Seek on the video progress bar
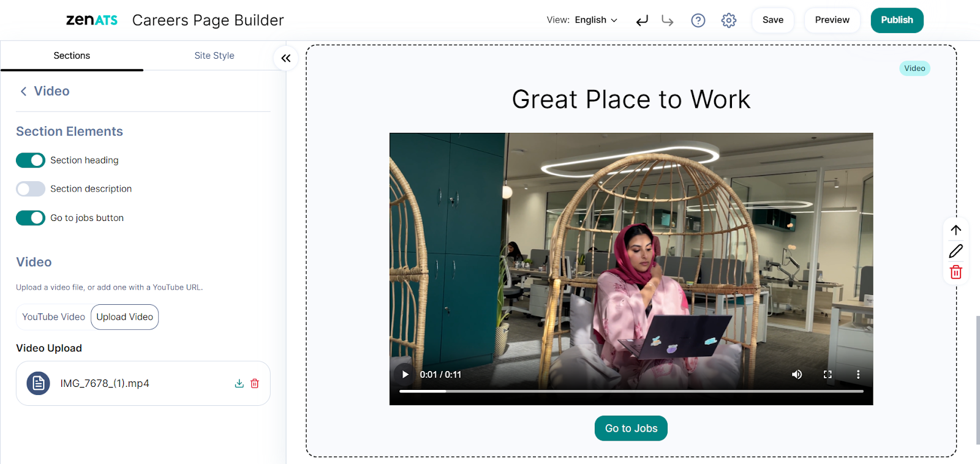980x464 pixels. point(631,391)
